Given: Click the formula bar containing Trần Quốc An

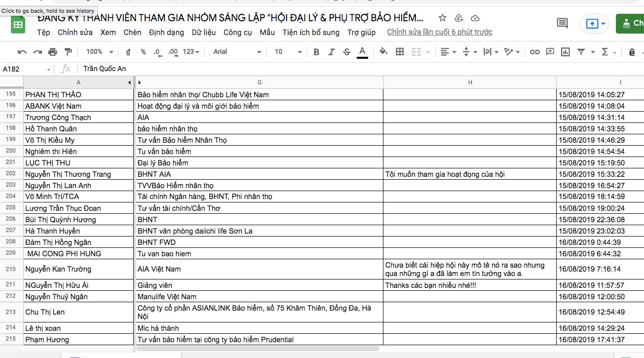Looking at the screenshot, I should click(360, 69).
